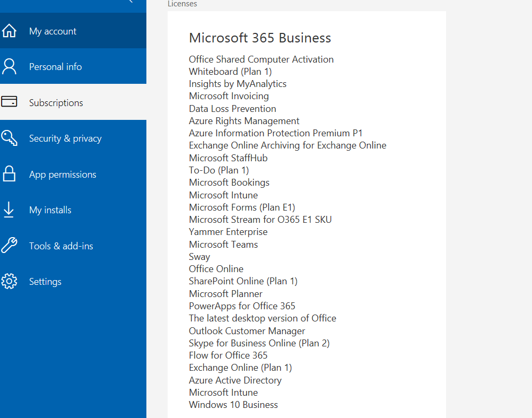This screenshot has height=418, width=532.
Task: Select 'Office Shared Computer Activation' text
Action: pos(261,59)
